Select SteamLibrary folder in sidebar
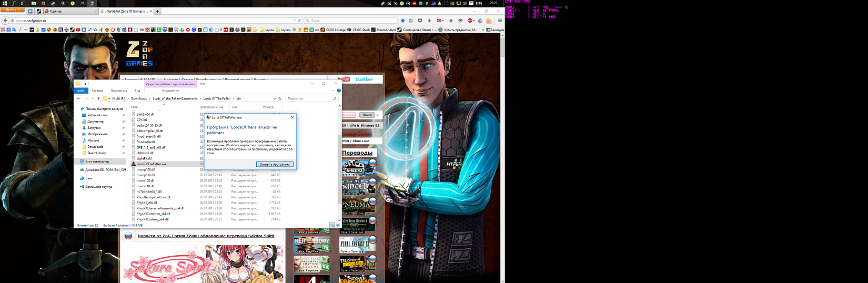Image resolution: width=868 pixels, height=283 pixels. (x=96, y=153)
